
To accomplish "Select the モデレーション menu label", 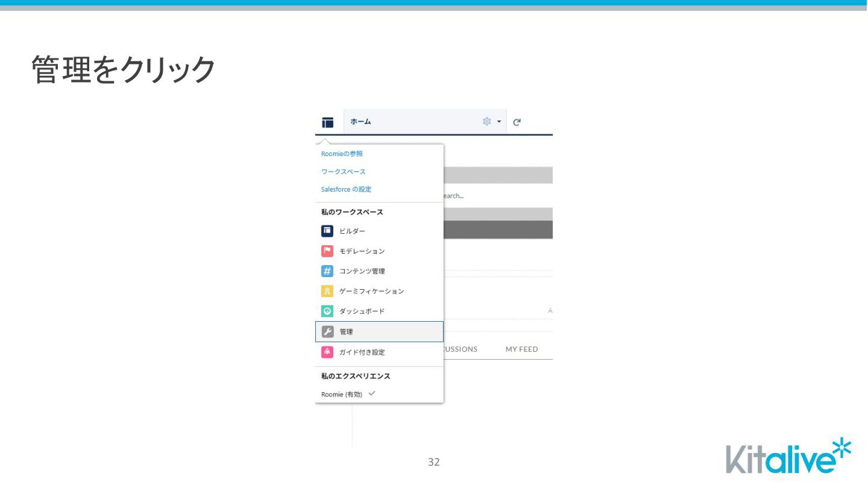I will [362, 251].
